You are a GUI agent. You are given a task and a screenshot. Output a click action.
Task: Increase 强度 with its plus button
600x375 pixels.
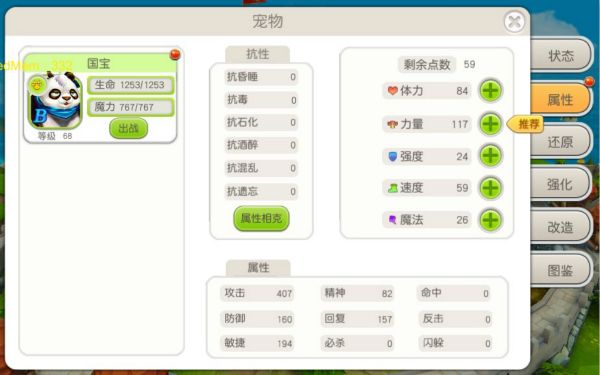coord(491,156)
